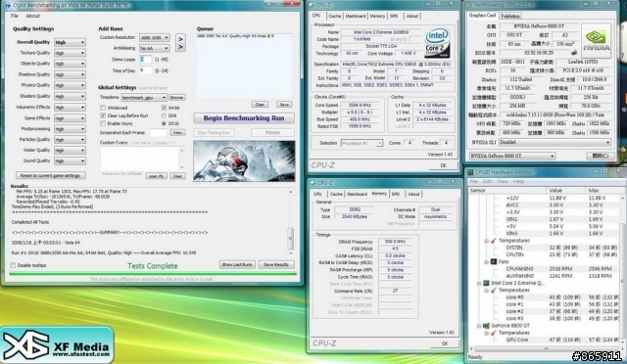Click the Save button under the Queue list
Viewport: 627px width, 364px height.
[x=284, y=105]
